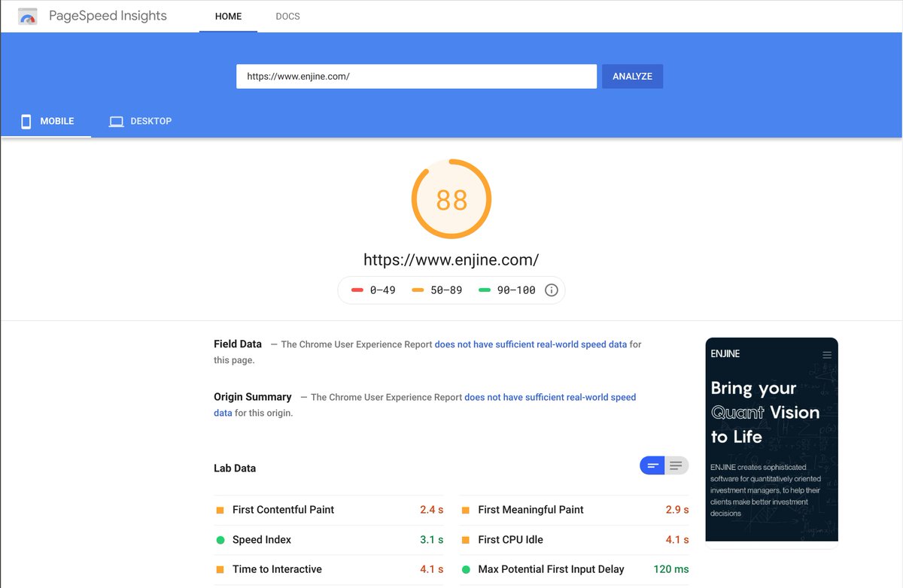Click the Time to Interactive orange square

(220, 569)
